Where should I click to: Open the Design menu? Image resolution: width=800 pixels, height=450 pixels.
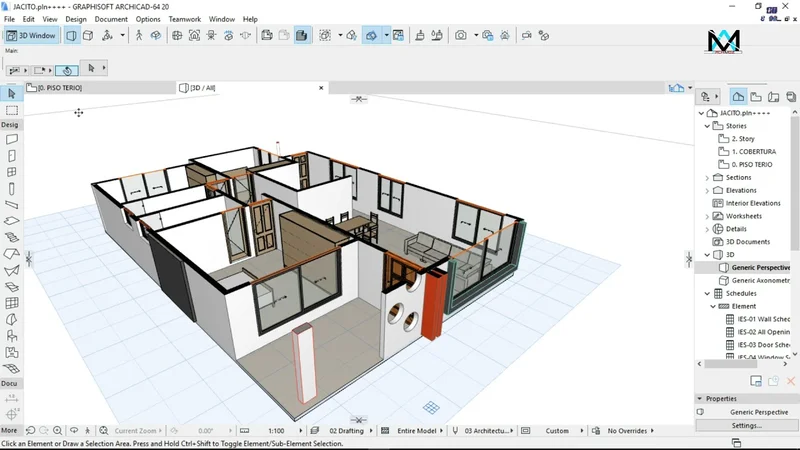point(76,19)
